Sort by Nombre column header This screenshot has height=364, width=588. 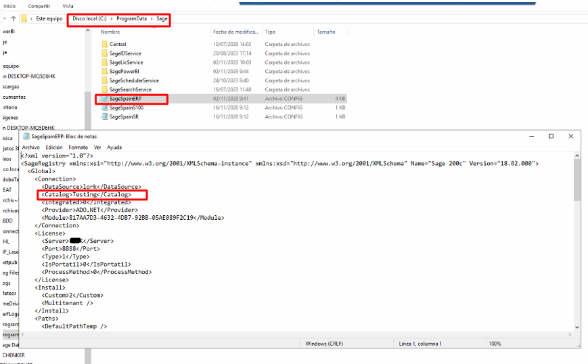pos(110,32)
